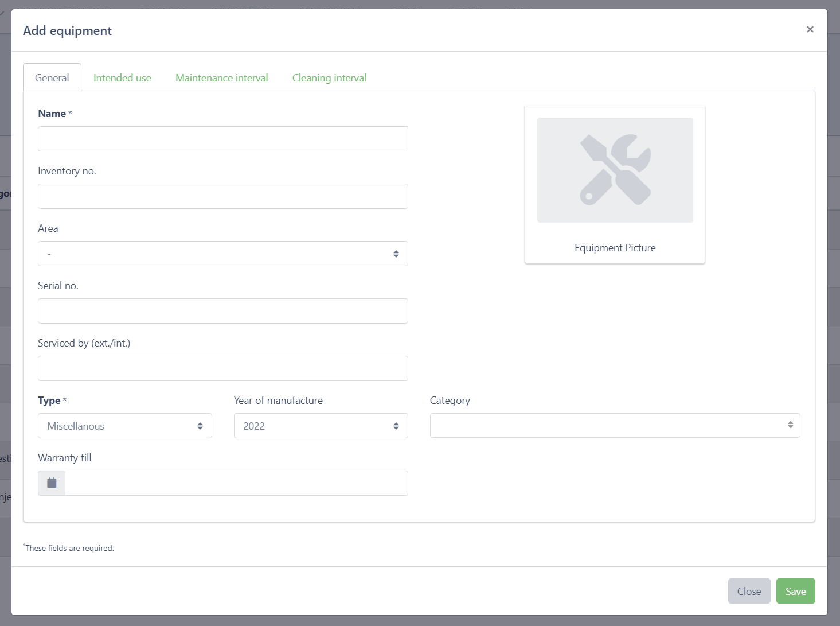
Task: Switch to the Intended use tab
Action: (122, 78)
